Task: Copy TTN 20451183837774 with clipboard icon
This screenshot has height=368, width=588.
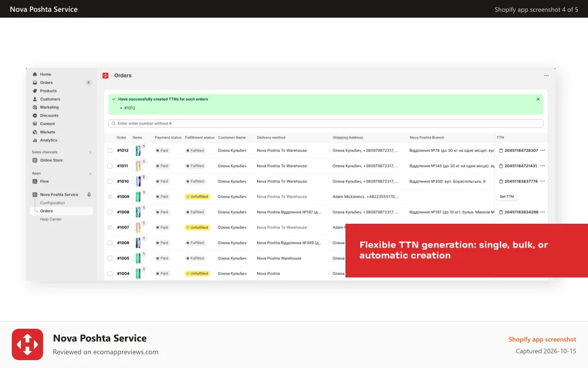Action: pos(501,182)
